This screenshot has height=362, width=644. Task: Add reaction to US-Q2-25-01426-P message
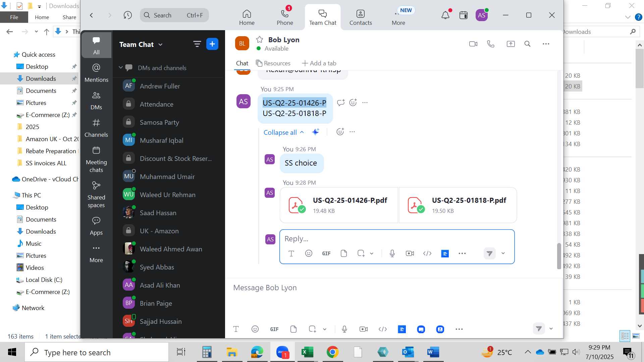[353, 103]
